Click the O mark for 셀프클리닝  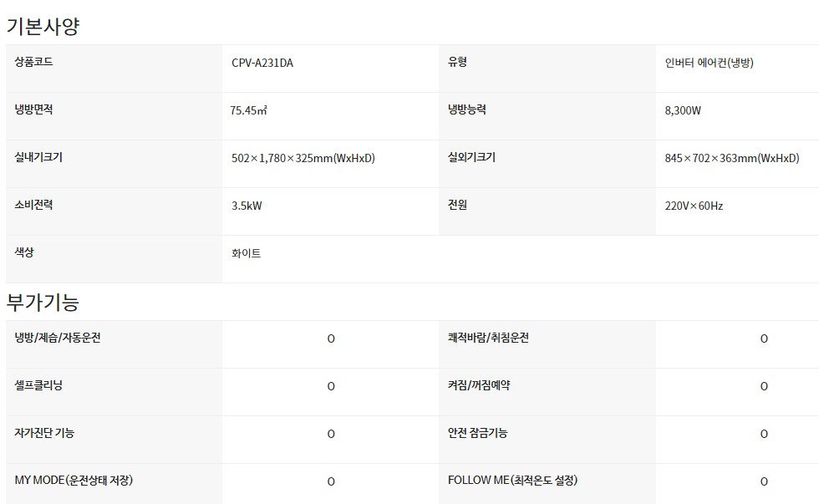coord(331,386)
